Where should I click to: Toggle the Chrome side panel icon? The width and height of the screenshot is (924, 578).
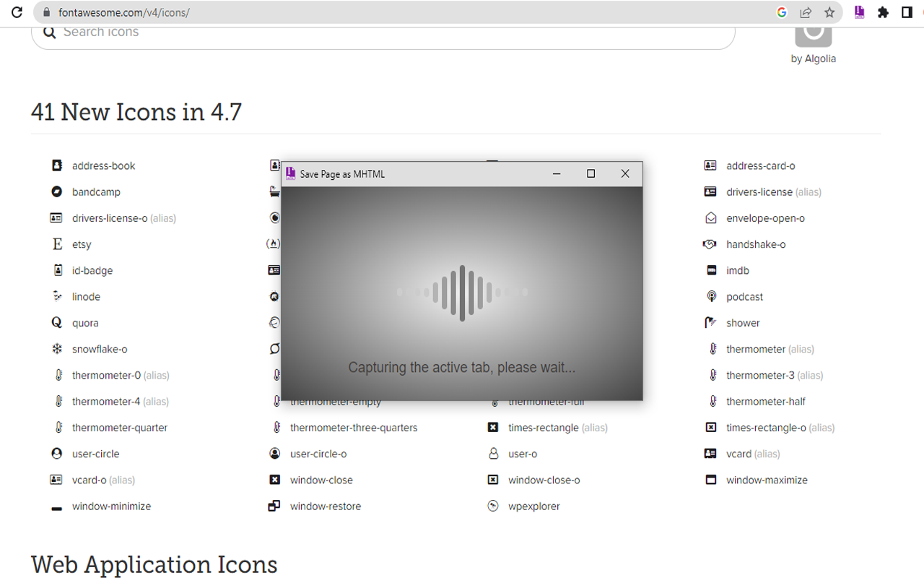(x=907, y=12)
